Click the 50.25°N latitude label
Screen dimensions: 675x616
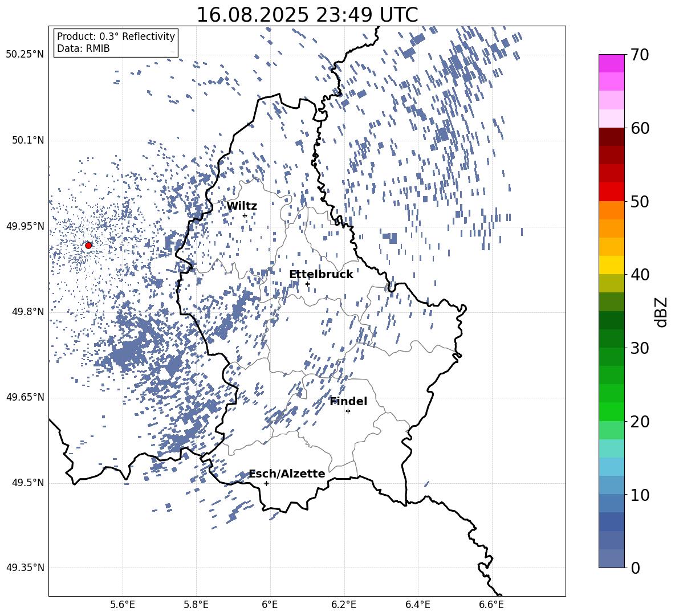[x=25, y=54]
